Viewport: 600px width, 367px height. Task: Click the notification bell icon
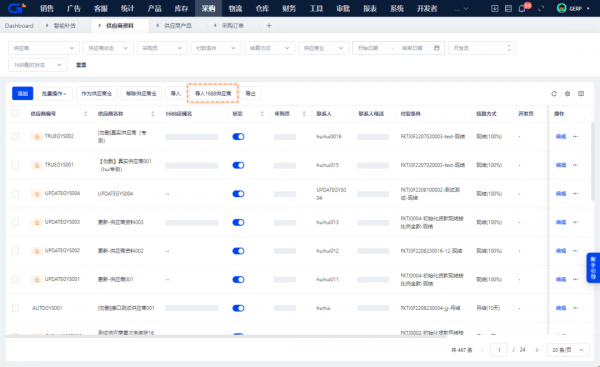[x=522, y=8]
